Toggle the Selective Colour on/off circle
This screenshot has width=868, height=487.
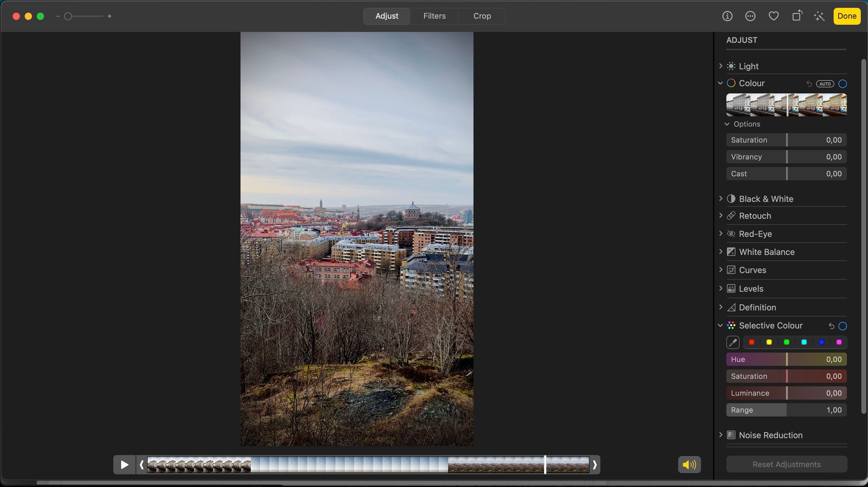click(x=842, y=326)
